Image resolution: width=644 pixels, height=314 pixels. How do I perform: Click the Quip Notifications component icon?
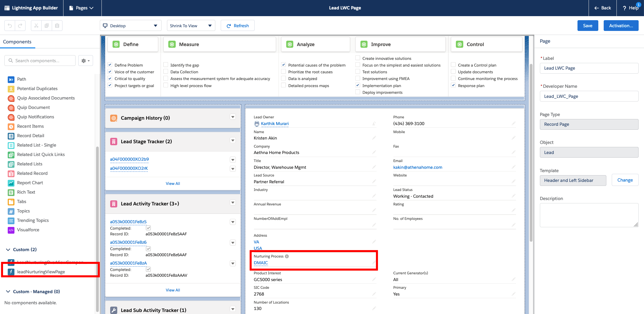10,117
